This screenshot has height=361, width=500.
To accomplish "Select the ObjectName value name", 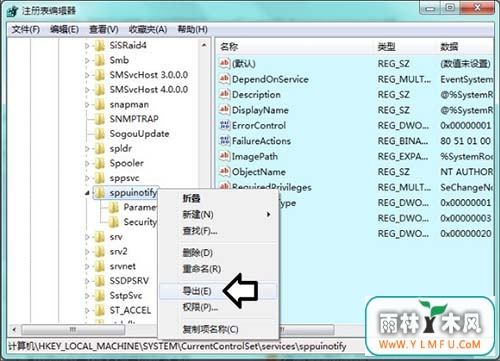I will tap(259, 172).
